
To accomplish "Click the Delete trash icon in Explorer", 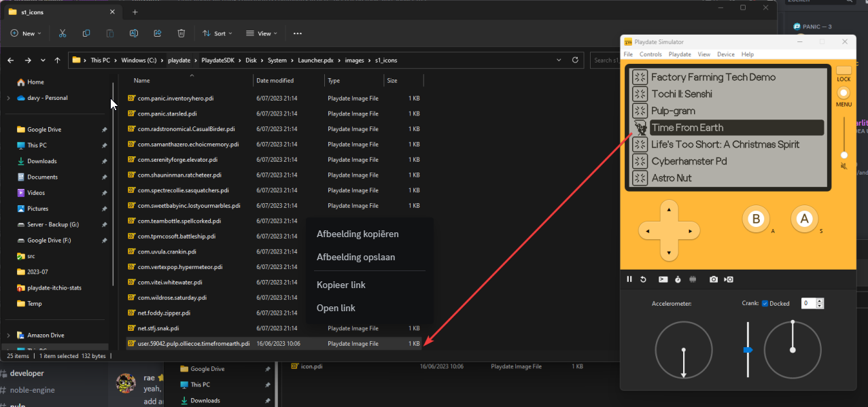I will pos(181,33).
